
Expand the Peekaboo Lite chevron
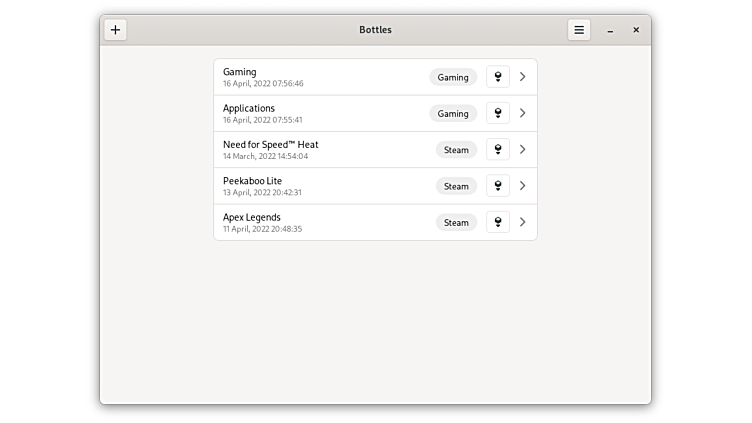pos(523,186)
